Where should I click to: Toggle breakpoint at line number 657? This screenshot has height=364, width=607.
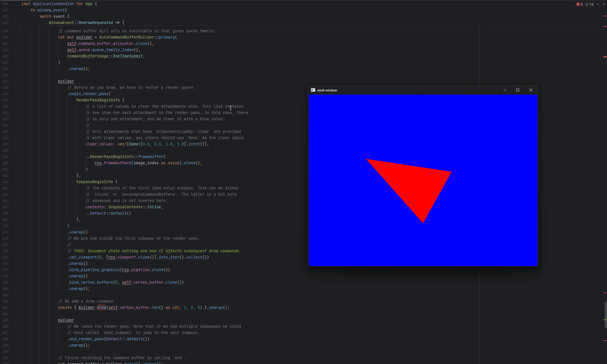(x=6, y=144)
